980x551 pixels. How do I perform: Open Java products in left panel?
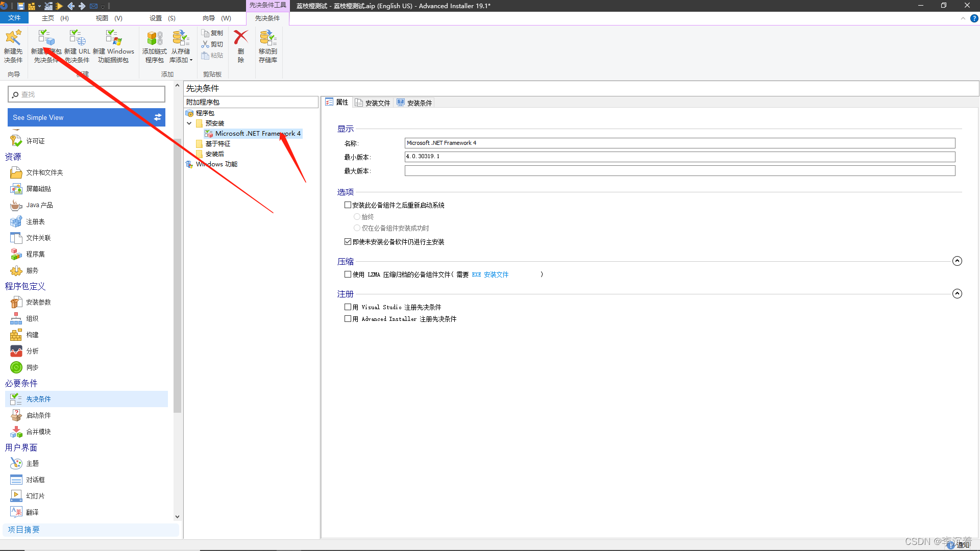[39, 205]
